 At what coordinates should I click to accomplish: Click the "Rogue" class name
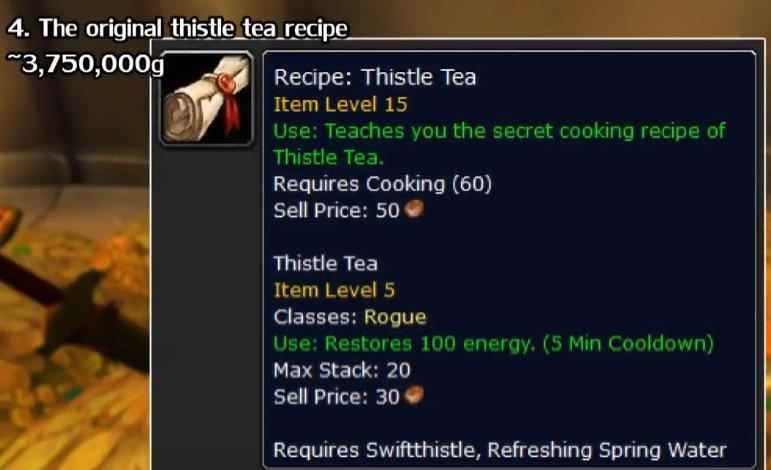pyautogui.click(x=395, y=317)
